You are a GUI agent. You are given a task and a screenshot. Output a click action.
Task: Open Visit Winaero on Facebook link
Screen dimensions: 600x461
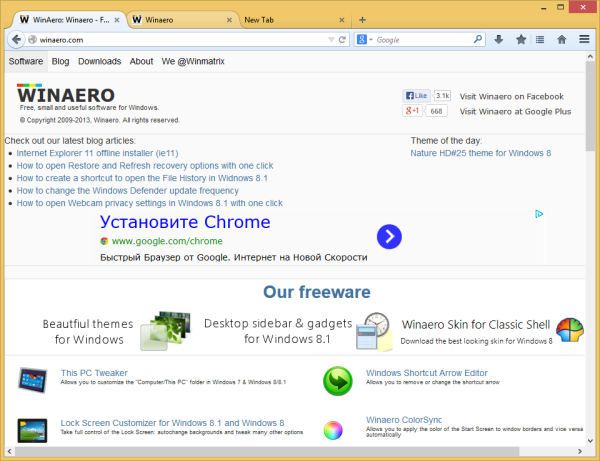coord(512,96)
